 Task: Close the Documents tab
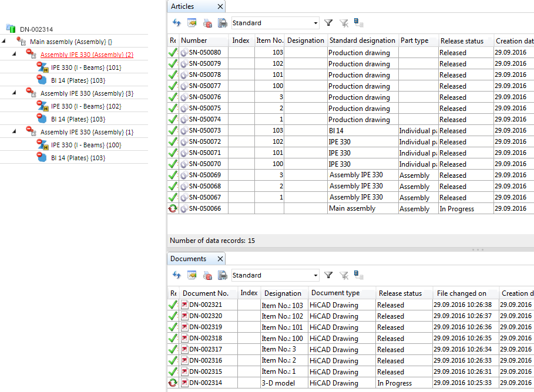pyautogui.click(x=220, y=259)
